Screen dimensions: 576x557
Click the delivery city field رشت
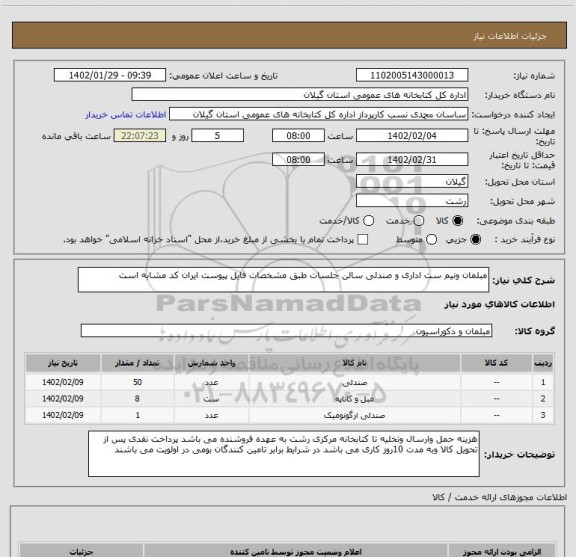pyautogui.click(x=412, y=201)
